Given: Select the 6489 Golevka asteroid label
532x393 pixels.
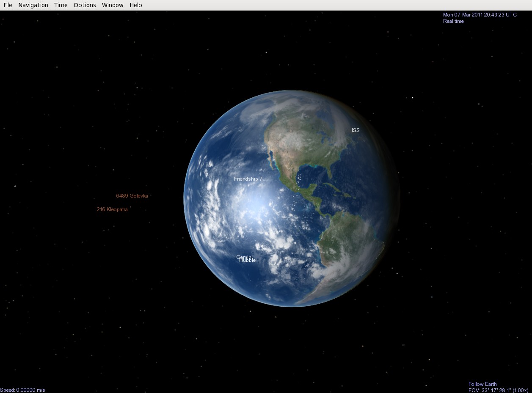Looking at the screenshot, I should (132, 196).
